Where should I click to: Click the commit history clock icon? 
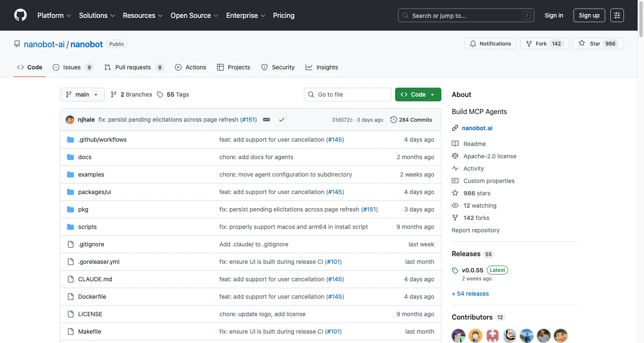[x=393, y=120]
